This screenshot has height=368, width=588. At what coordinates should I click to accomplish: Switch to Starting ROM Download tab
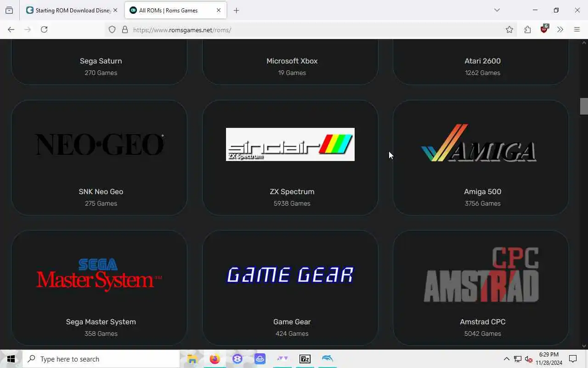(72, 10)
